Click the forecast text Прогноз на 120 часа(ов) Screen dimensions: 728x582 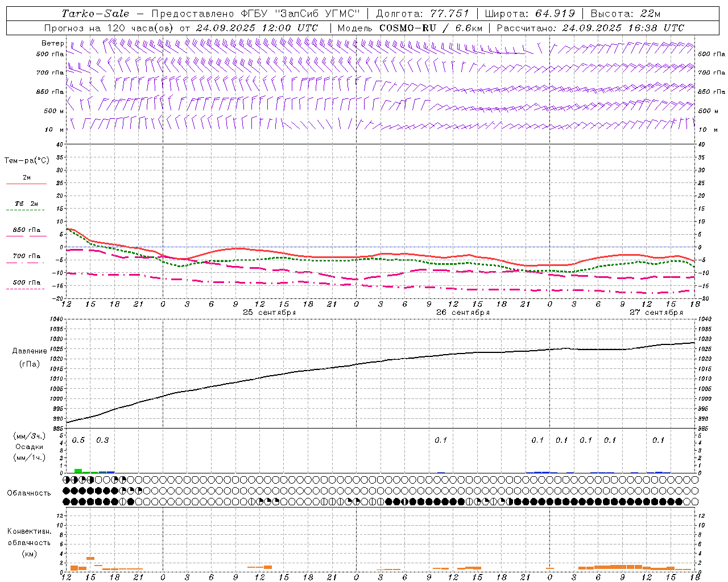109,28
